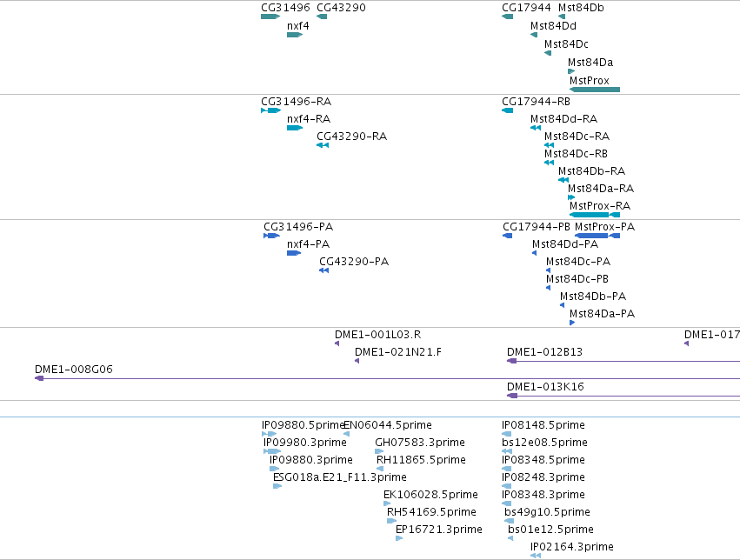Screen dimensions: 740x560
Task: Click the MstProx gene label text
Action: [590, 81]
